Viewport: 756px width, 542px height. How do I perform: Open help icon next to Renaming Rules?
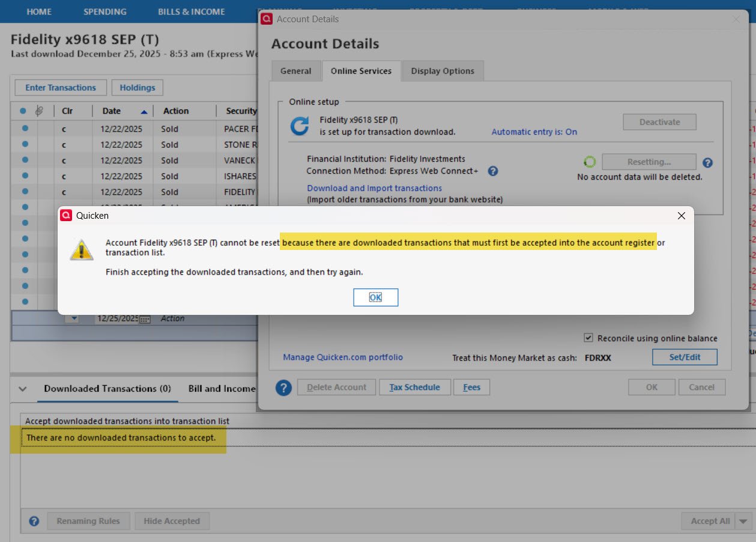coord(34,521)
